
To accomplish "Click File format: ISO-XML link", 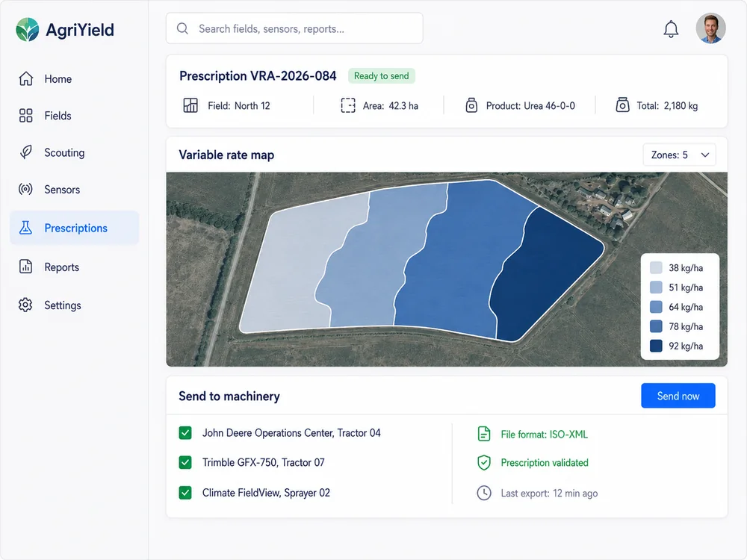I will click(x=544, y=435).
